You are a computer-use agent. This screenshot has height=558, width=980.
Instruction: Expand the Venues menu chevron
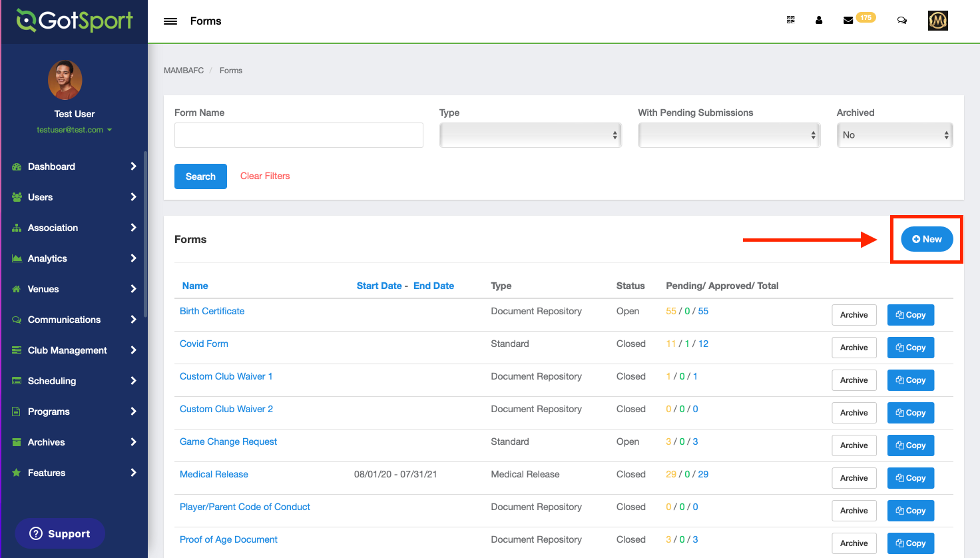(x=133, y=289)
